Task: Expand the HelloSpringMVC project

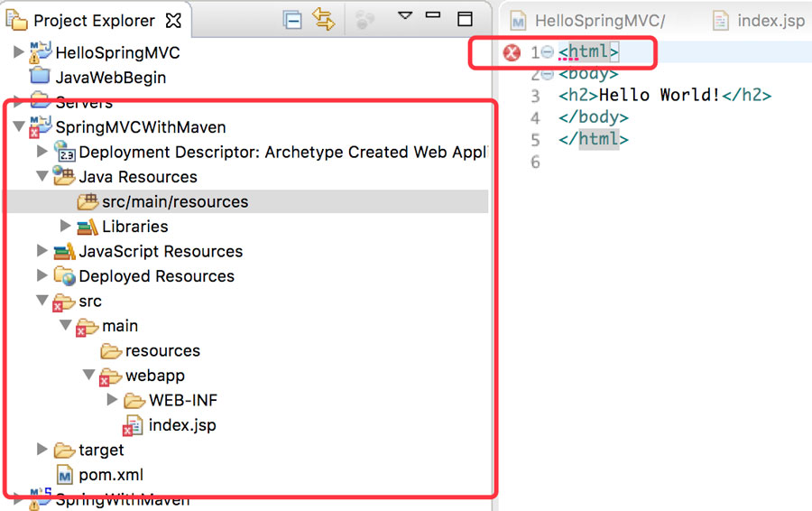Action: [x=19, y=53]
